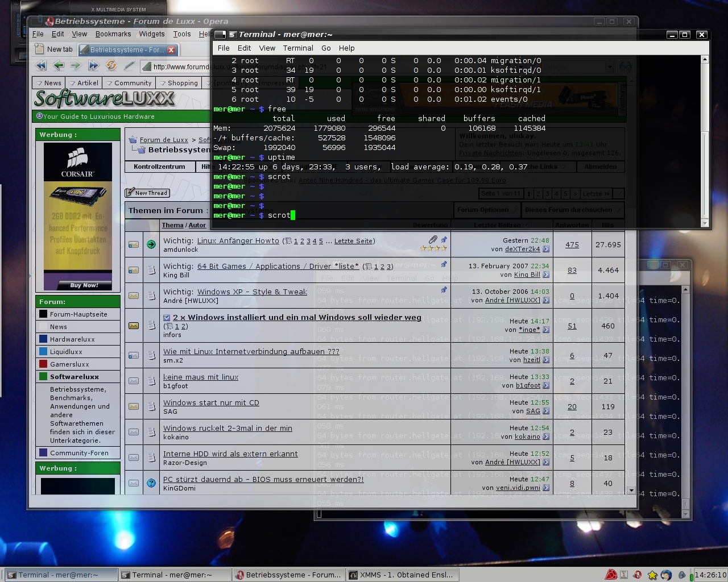The image size is (728, 582).
Task: Select Hardwareluxx in the Forum sidebar
Action: (72, 339)
